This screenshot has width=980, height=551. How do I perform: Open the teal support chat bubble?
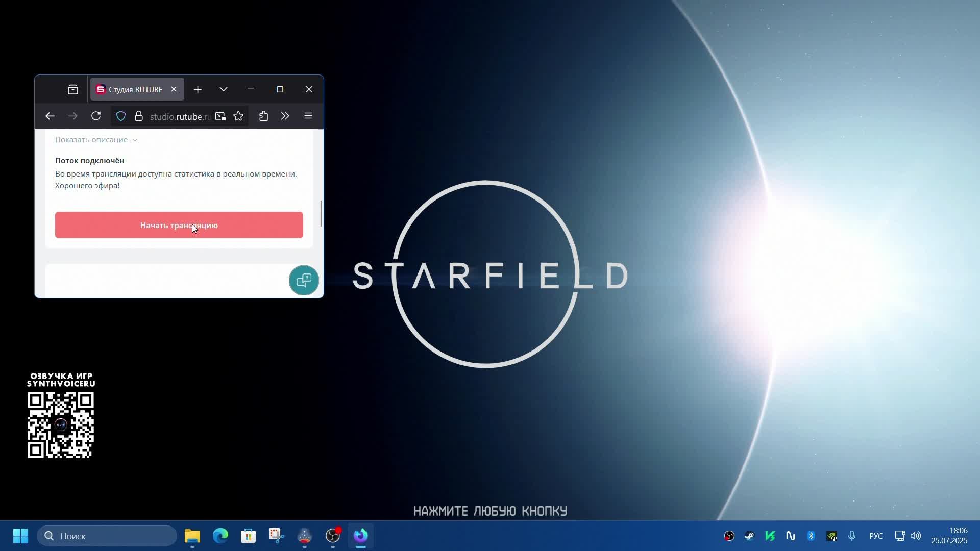304,280
